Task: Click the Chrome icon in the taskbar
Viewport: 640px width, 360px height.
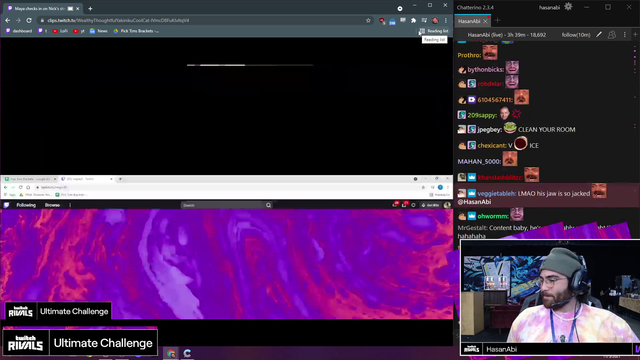Action: (171, 353)
